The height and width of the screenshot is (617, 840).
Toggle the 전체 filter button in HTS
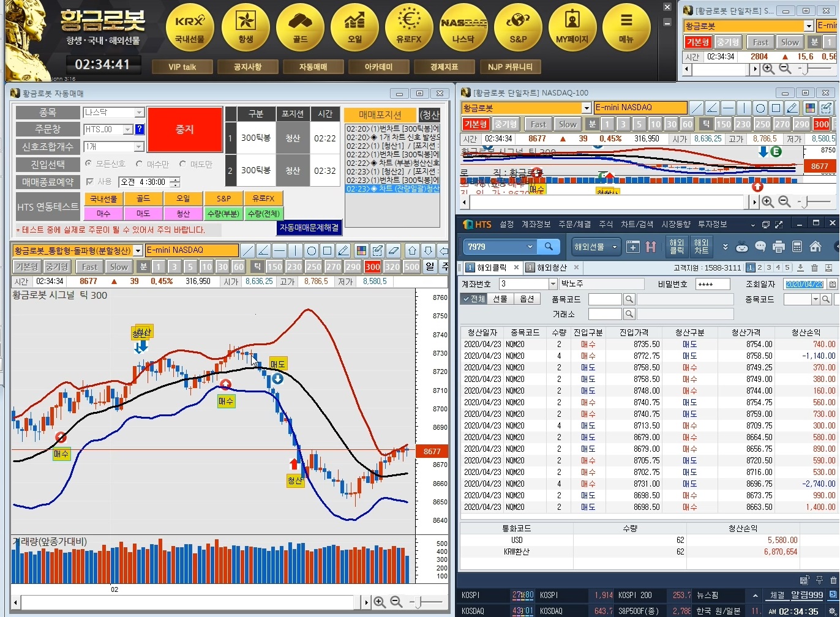coord(473,299)
